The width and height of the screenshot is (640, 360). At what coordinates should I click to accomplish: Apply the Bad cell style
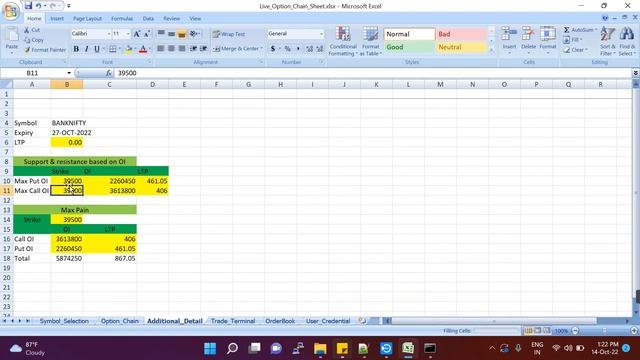(462, 34)
